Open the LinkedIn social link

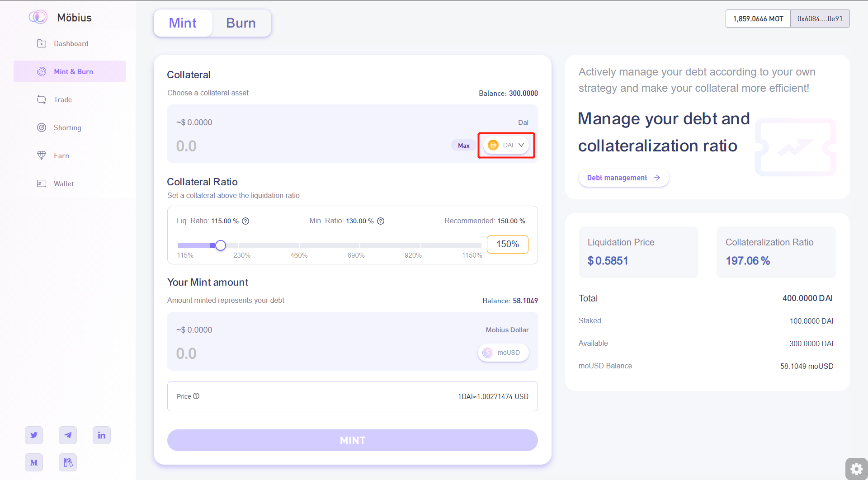click(102, 435)
